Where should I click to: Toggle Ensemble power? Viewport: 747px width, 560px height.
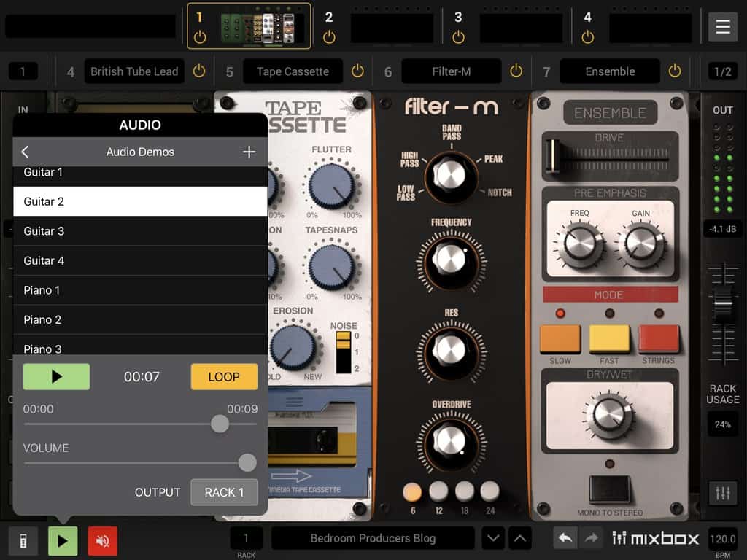[675, 71]
